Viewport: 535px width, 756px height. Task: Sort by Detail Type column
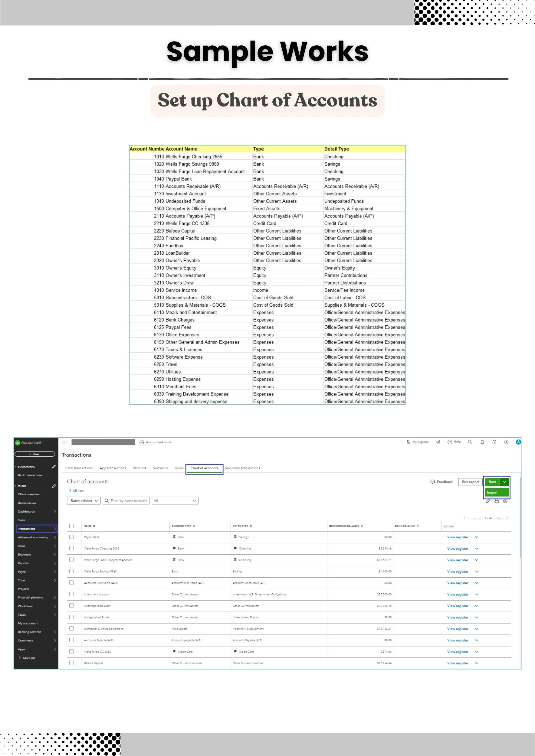(x=242, y=526)
